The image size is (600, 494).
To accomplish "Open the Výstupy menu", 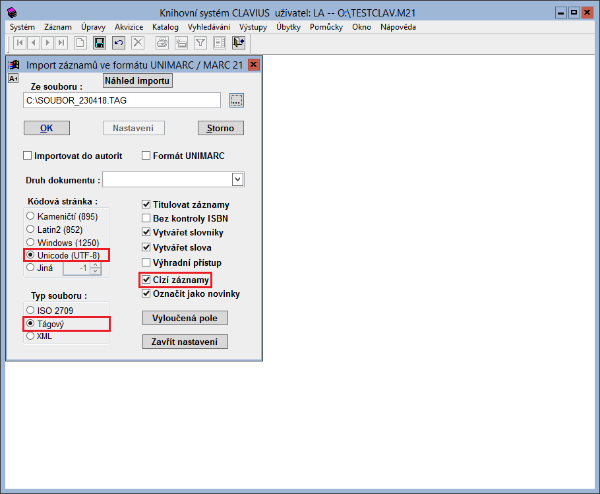I will (x=256, y=27).
